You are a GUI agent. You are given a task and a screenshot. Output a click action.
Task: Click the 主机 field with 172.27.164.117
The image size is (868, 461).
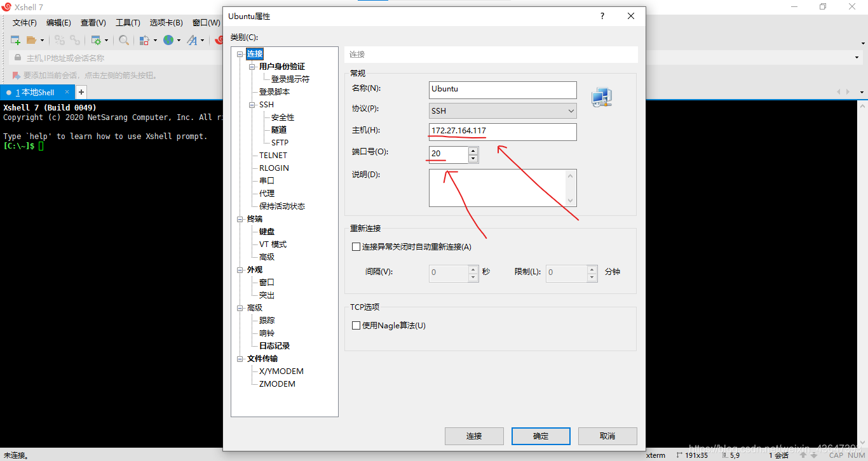point(503,132)
